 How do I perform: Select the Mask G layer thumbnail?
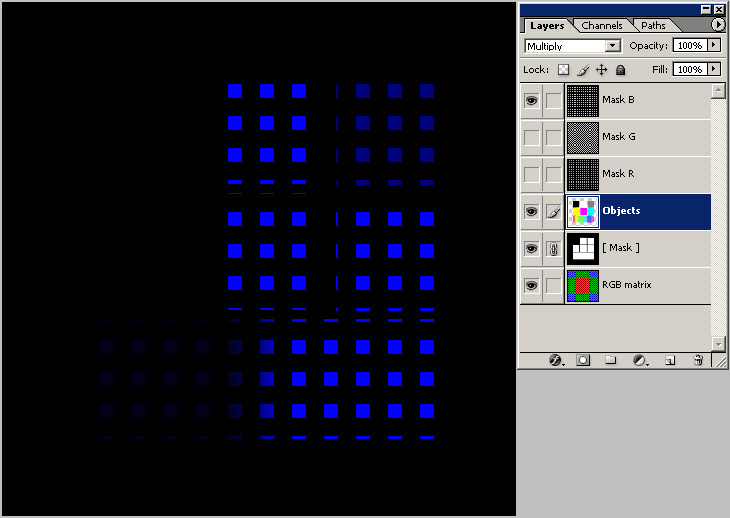[582, 138]
